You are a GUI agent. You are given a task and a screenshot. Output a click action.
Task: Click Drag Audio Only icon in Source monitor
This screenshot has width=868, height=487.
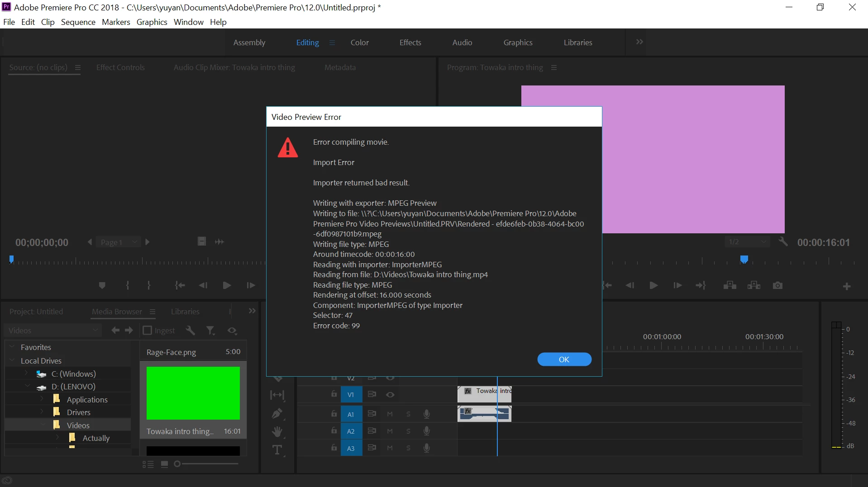[x=219, y=242]
